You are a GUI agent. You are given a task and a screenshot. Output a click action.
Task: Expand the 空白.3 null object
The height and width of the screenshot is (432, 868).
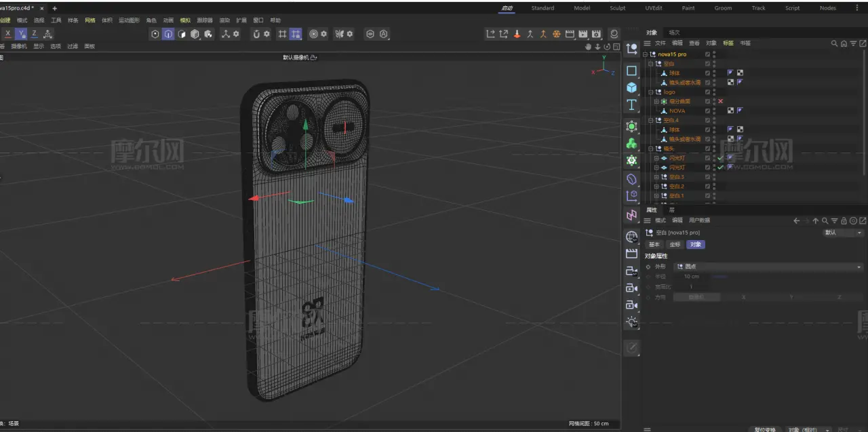pos(656,177)
